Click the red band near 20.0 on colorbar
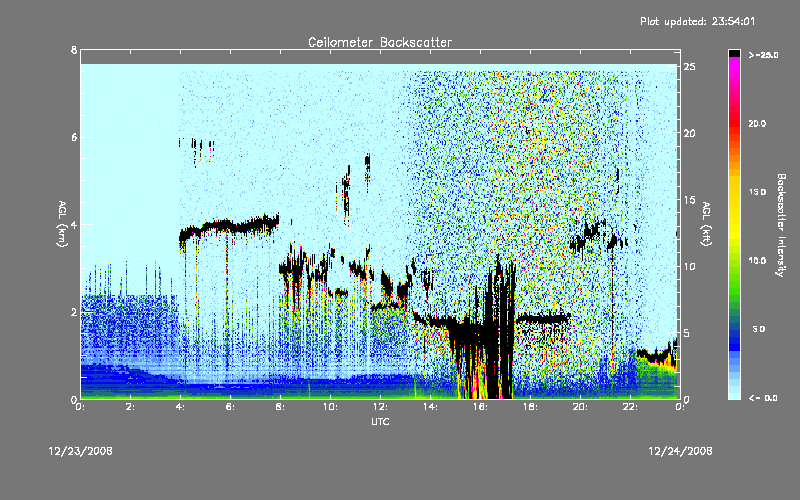This screenshot has width=800, height=500. (x=734, y=124)
